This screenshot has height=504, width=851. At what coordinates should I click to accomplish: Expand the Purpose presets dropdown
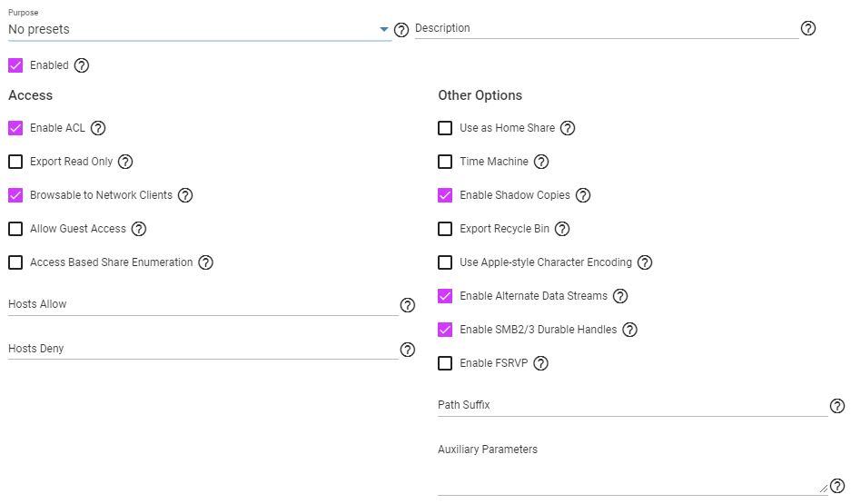tap(200, 29)
